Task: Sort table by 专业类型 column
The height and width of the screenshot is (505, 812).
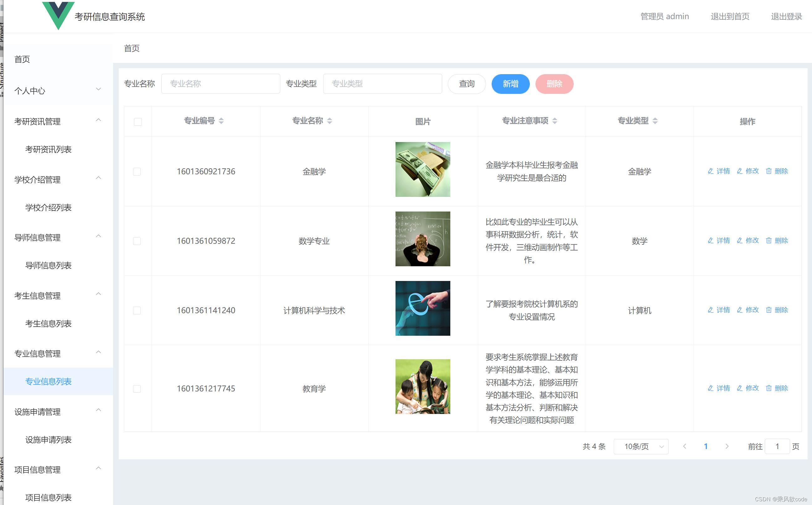Action: pos(655,121)
